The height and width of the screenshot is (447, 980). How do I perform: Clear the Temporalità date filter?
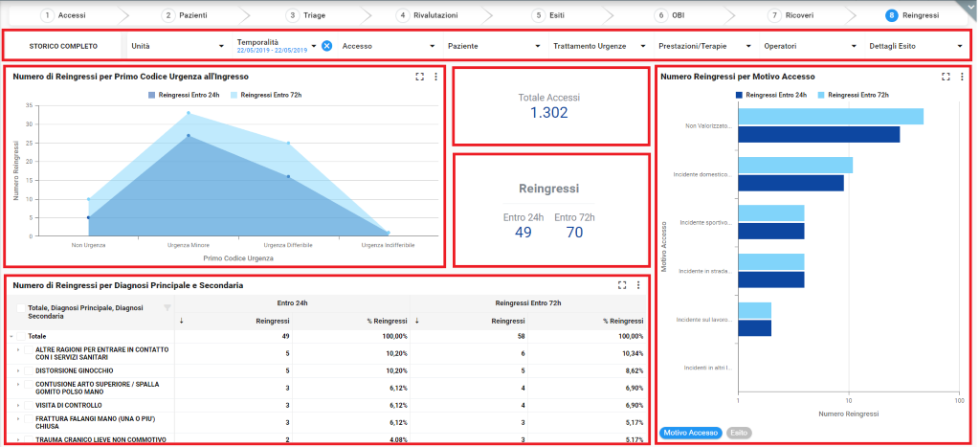tap(326, 46)
